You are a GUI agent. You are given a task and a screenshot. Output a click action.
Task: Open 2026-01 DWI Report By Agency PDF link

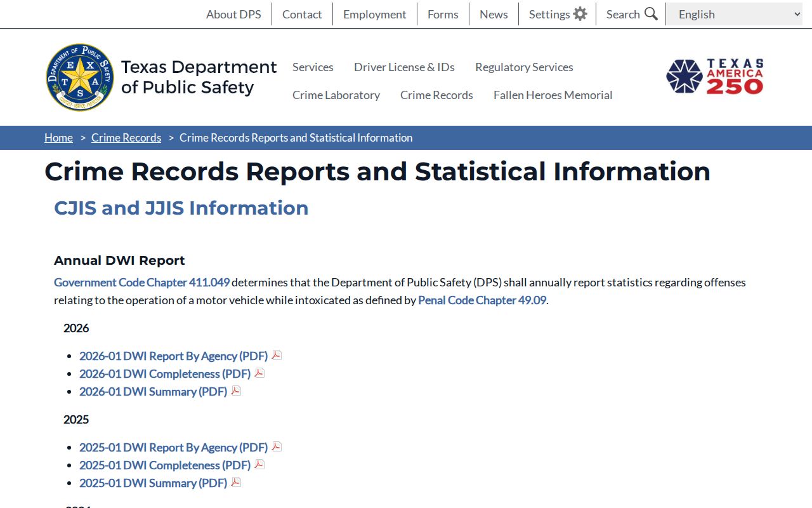click(x=173, y=356)
